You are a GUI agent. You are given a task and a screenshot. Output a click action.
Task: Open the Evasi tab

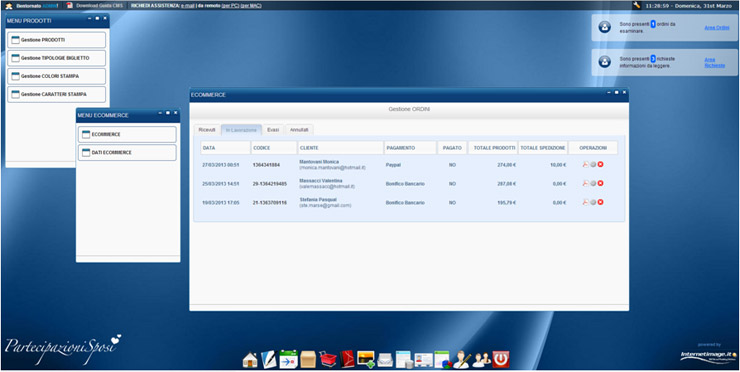273,129
